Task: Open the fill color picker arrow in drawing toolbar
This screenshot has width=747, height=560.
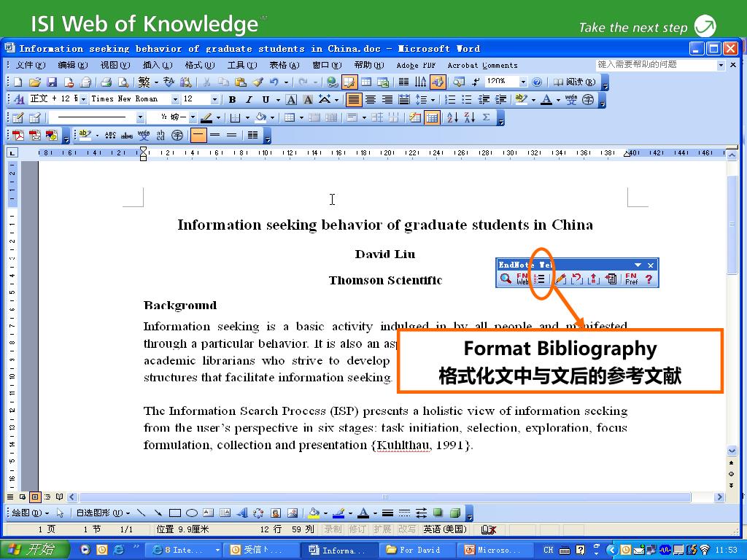Action: point(325,513)
